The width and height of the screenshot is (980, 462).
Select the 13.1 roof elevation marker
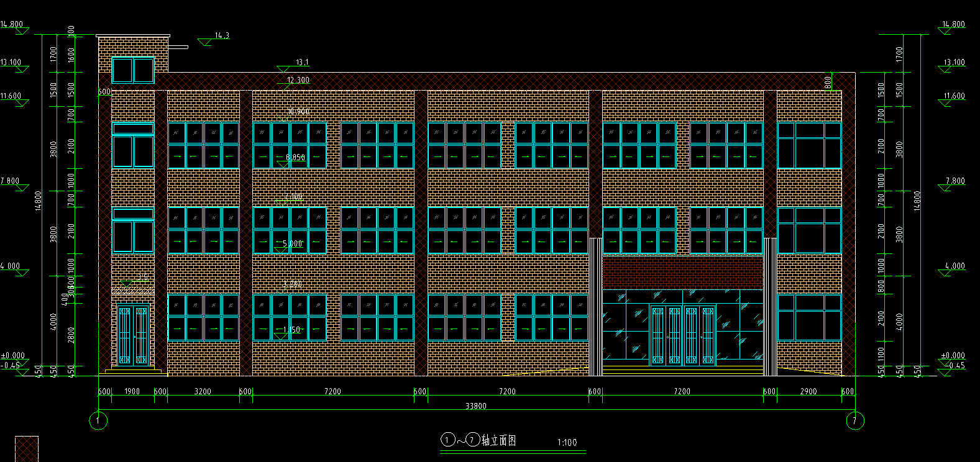tap(284, 68)
